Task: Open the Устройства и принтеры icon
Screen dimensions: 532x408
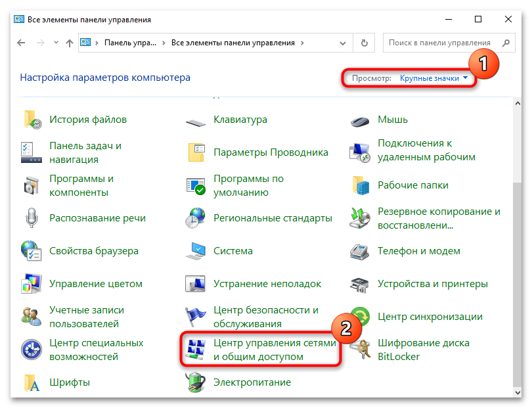Action: pos(360,284)
